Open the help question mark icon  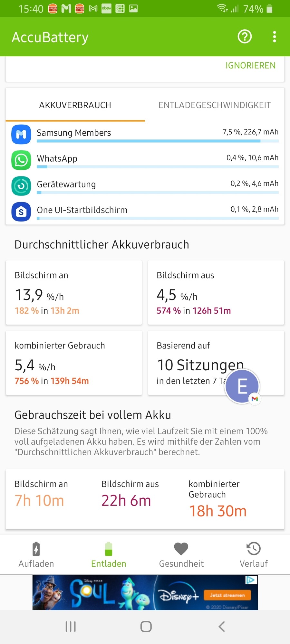245,37
